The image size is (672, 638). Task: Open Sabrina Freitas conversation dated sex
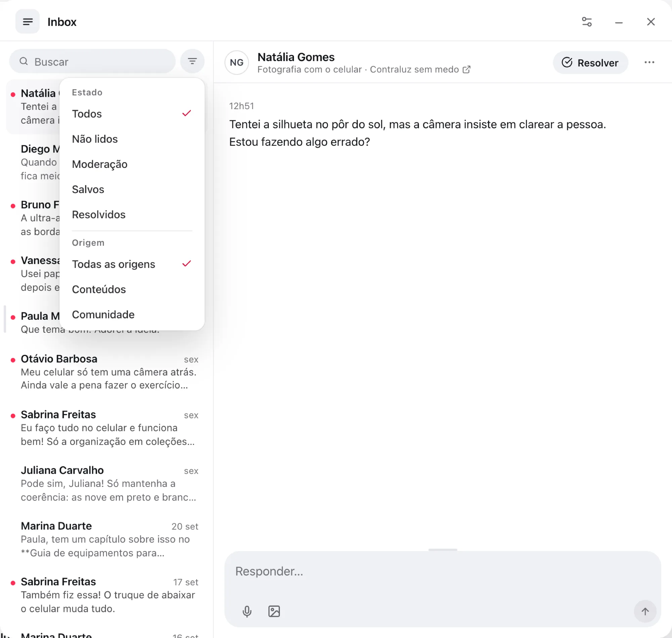coord(106,427)
